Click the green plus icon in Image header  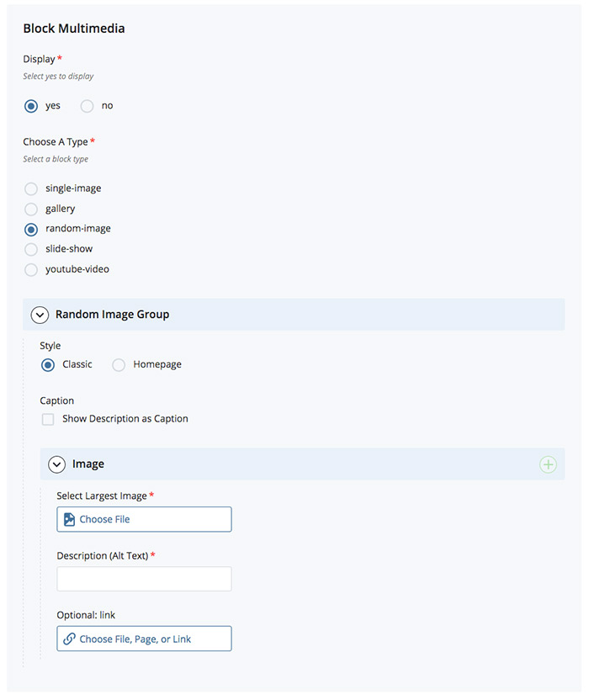click(x=548, y=464)
